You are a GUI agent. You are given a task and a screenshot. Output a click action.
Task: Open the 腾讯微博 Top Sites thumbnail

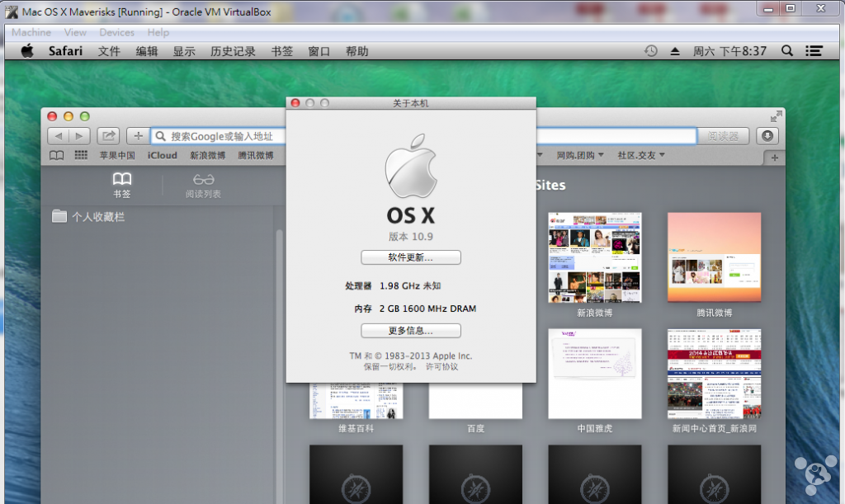(x=714, y=257)
